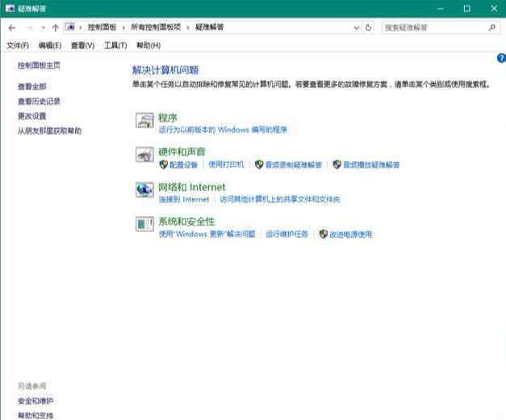506x420 pixels.
Task: Click 改进电源使用 link
Action: (x=351, y=234)
